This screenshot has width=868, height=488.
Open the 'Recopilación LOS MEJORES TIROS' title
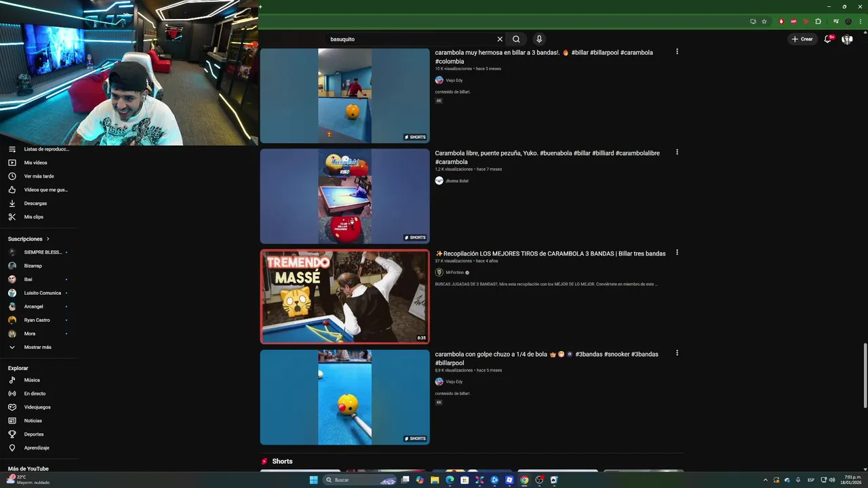pyautogui.click(x=551, y=253)
